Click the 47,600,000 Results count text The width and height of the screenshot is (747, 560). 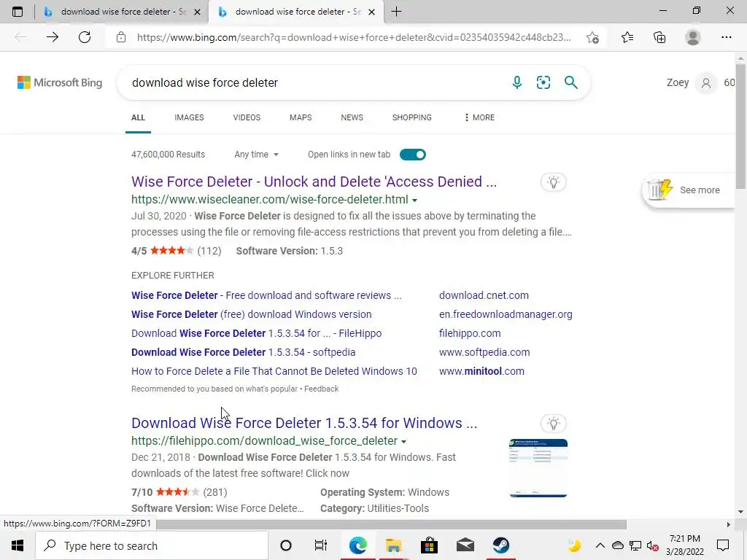(169, 155)
